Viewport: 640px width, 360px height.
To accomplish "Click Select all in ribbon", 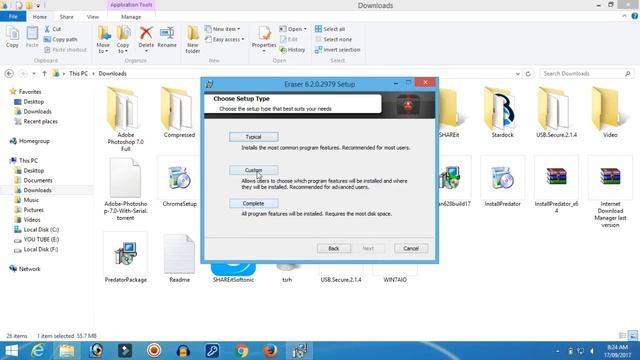I will click(x=330, y=29).
